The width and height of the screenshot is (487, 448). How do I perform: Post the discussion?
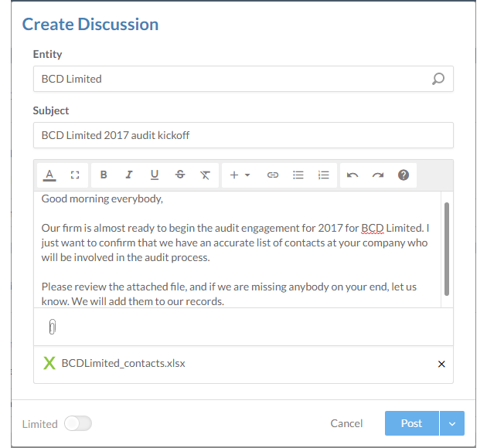coord(411,423)
